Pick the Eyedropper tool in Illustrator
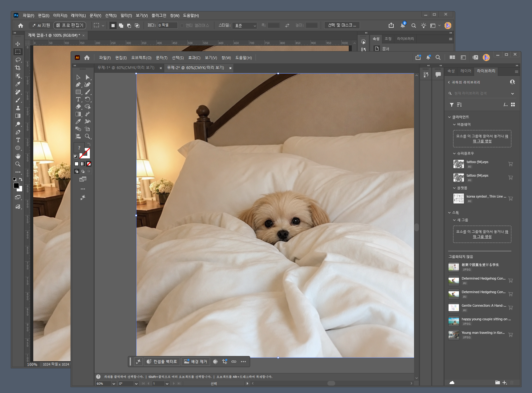The height and width of the screenshot is (393, 532). pos(78,121)
